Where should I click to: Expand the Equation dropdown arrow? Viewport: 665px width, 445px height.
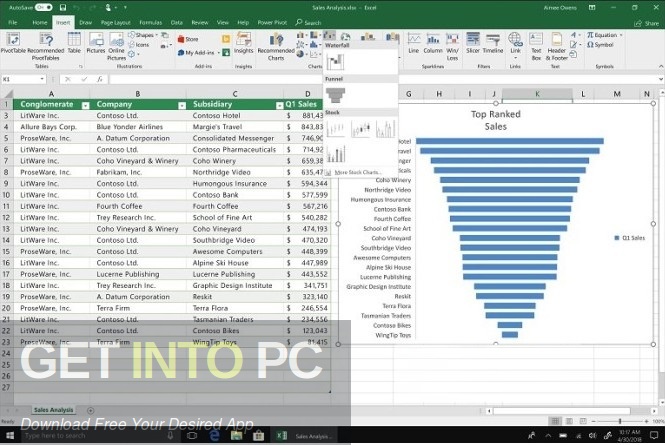pos(621,35)
